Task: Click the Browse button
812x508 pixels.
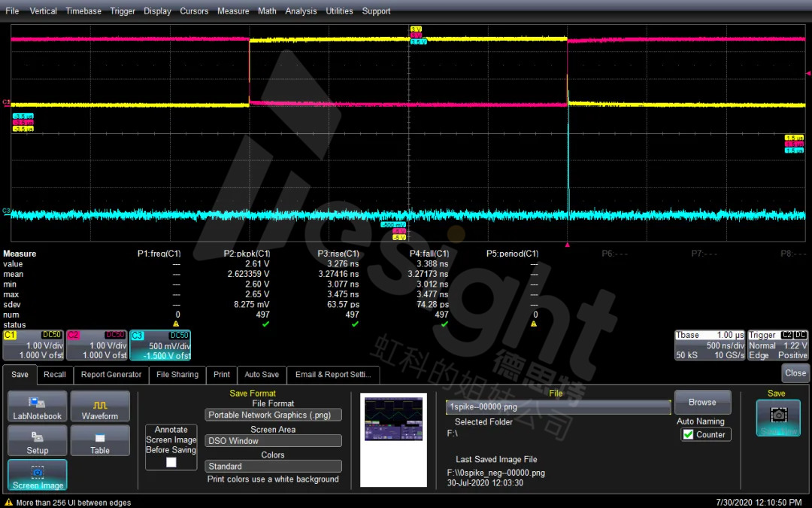Action: pyautogui.click(x=702, y=402)
